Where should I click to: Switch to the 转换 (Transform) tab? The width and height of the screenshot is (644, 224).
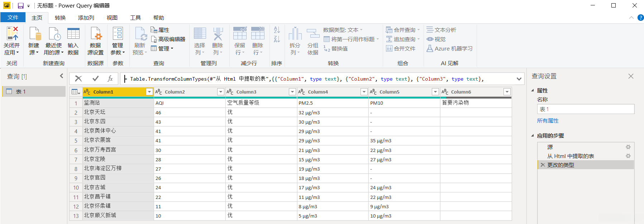(x=60, y=18)
